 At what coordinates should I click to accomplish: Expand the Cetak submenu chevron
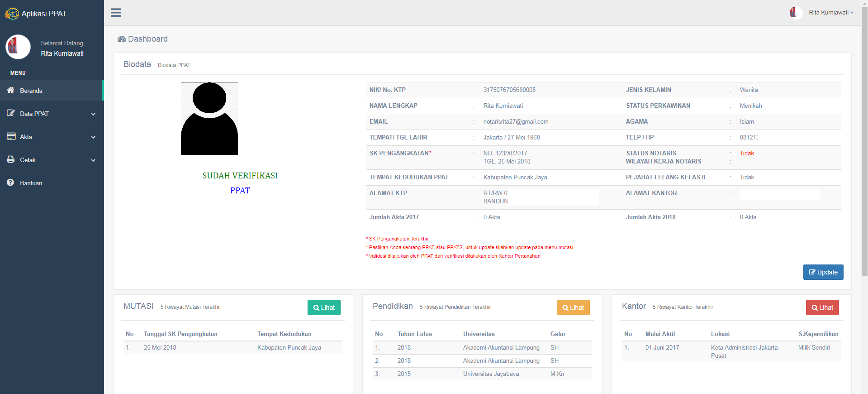pyautogui.click(x=93, y=160)
